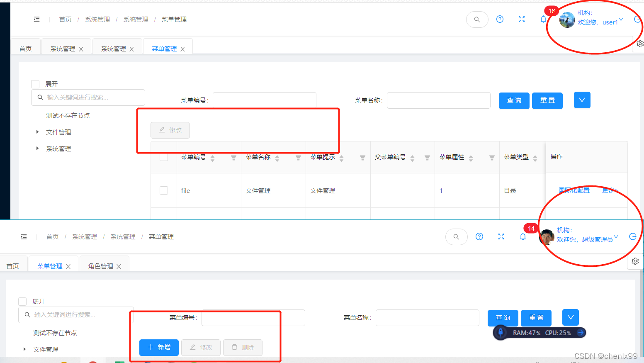The width and height of the screenshot is (644, 363).
Task: Click the RAM and CPU usage widget
Action: click(x=539, y=332)
